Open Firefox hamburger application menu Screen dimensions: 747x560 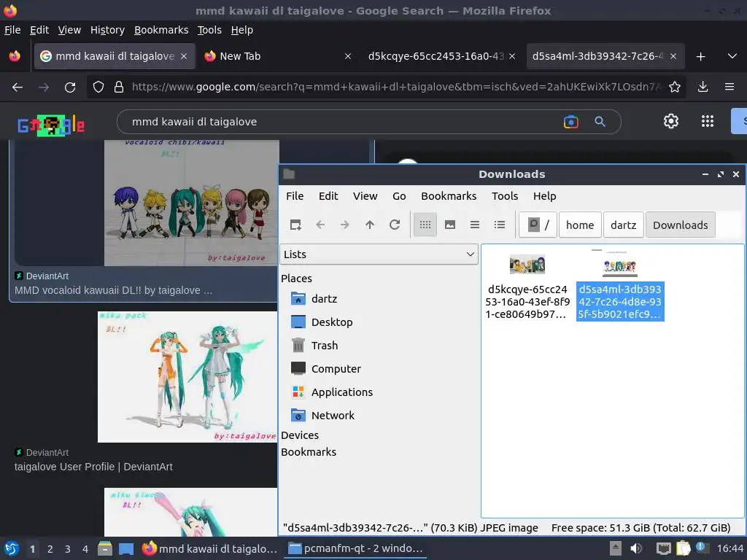729,87
